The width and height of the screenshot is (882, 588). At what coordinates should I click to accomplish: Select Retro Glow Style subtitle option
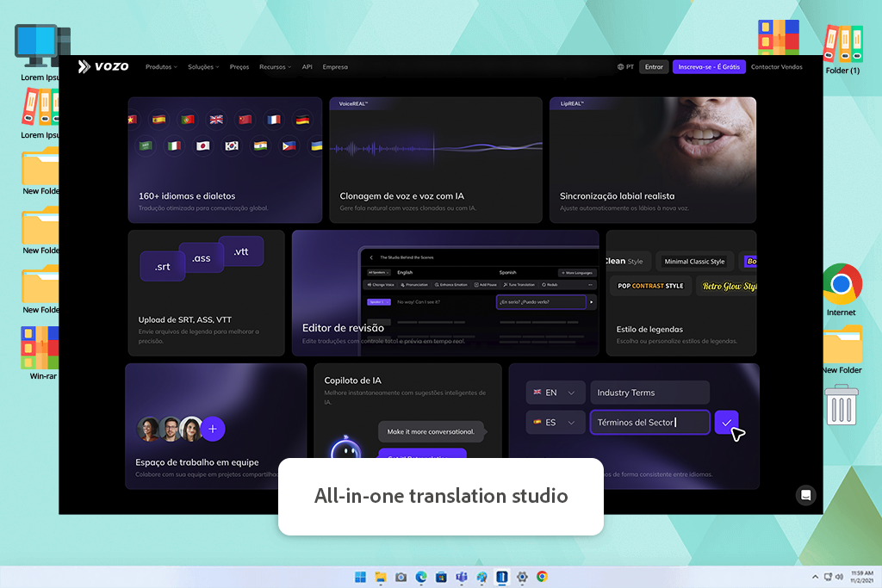click(729, 286)
